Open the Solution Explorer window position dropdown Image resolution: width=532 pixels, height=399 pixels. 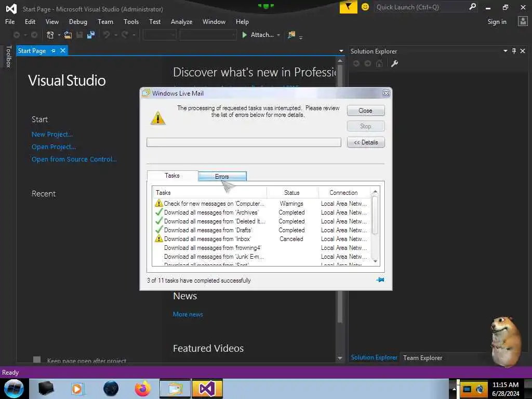(505, 51)
